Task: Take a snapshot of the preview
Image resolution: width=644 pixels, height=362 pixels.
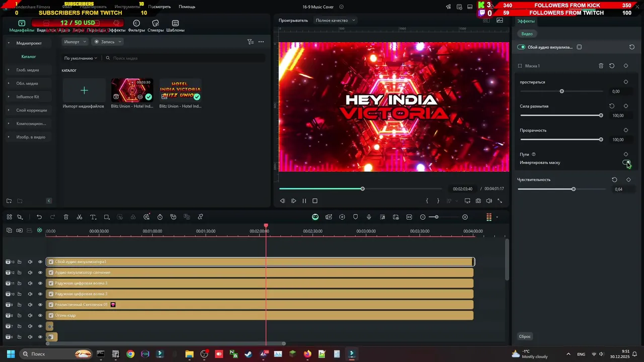Action: pos(478,201)
